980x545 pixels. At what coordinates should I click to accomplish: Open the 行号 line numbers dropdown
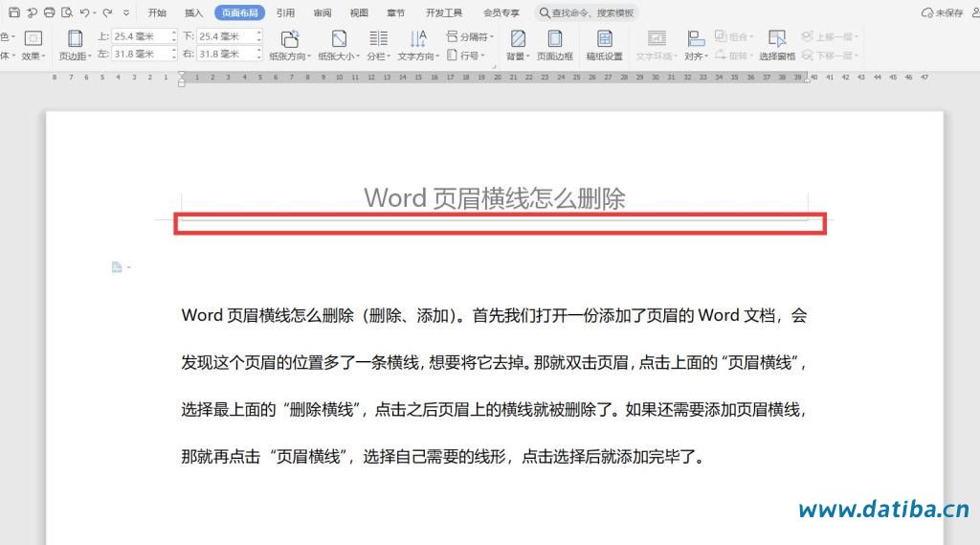click(x=466, y=55)
